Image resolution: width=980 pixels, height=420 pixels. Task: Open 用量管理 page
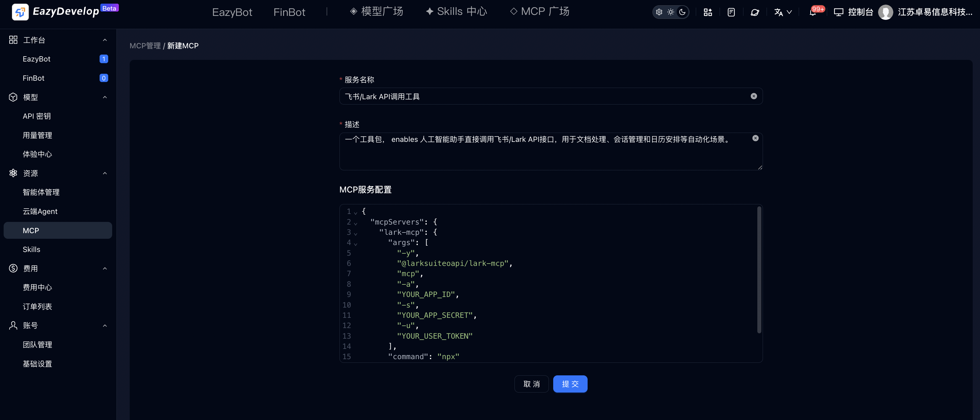(37, 135)
